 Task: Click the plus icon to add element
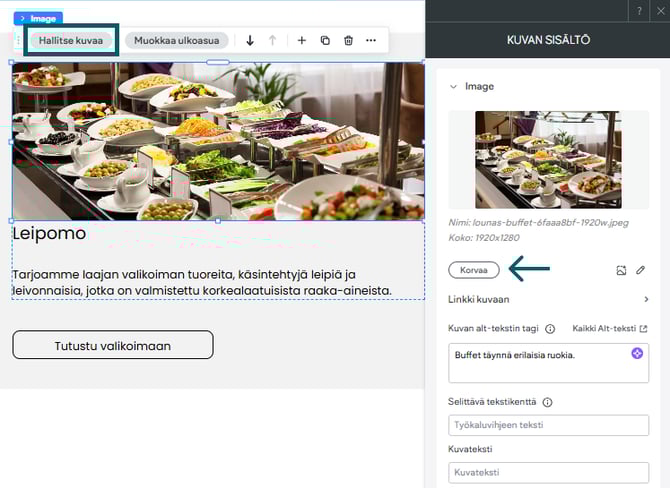tap(301, 40)
